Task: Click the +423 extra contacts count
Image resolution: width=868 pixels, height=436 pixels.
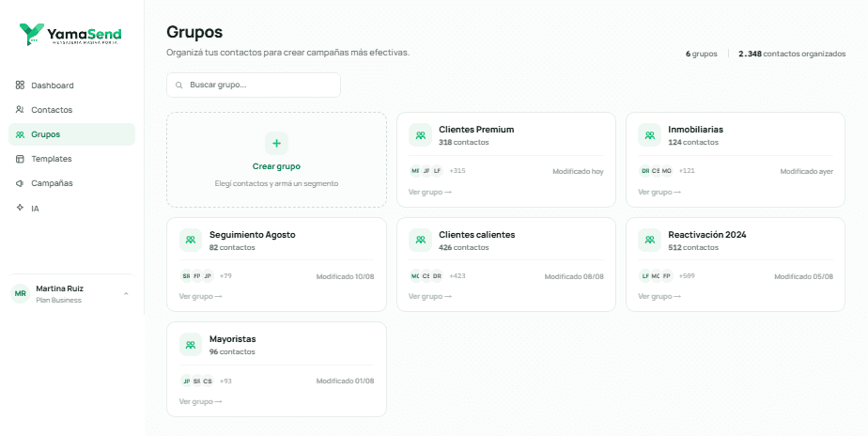Action: [x=457, y=275]
